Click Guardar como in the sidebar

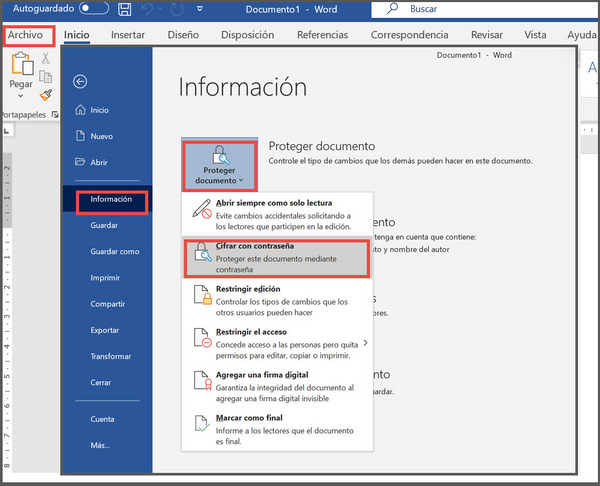pos(114,252)
